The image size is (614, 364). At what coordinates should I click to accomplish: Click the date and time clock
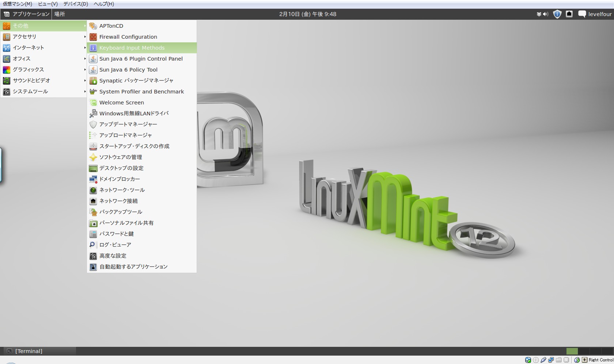pos(308,14)
